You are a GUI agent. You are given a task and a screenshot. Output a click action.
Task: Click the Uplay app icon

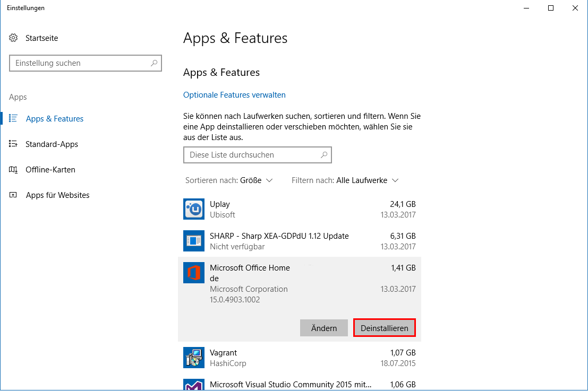[x=194, y=209]
